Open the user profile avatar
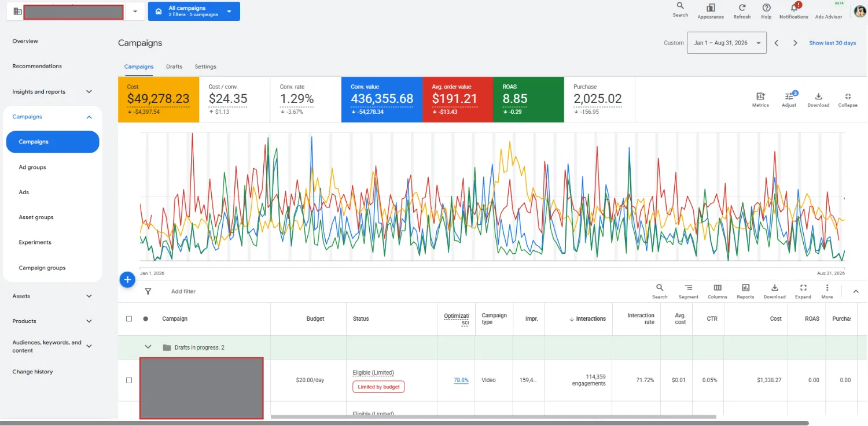 (x=860, y=11)
